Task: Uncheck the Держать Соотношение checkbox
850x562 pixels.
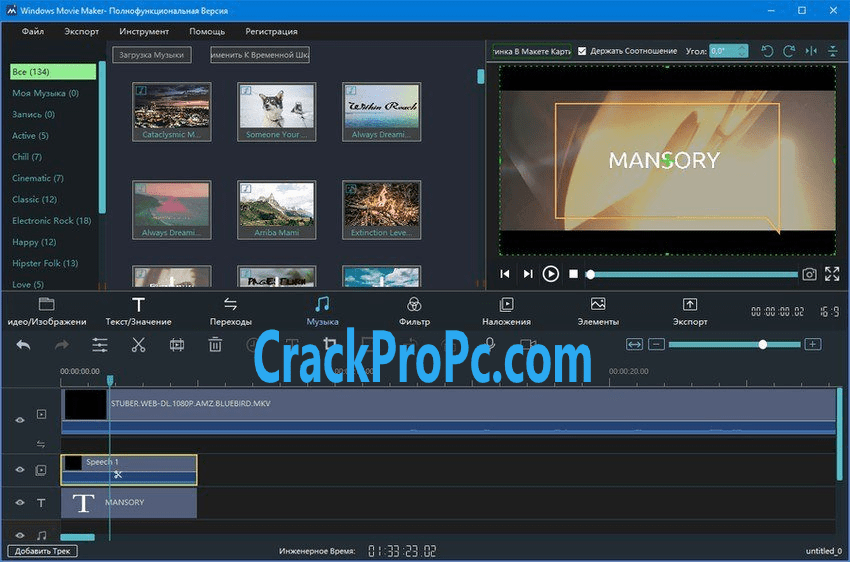Action: [582, 51]
